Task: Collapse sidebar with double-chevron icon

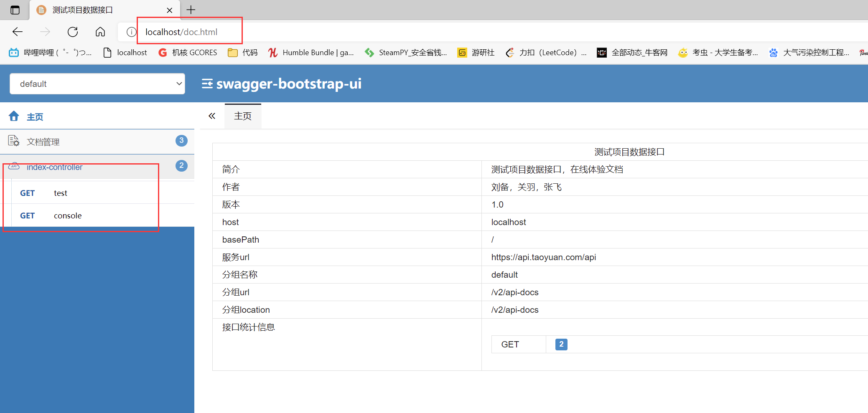Action: point(212,116)
